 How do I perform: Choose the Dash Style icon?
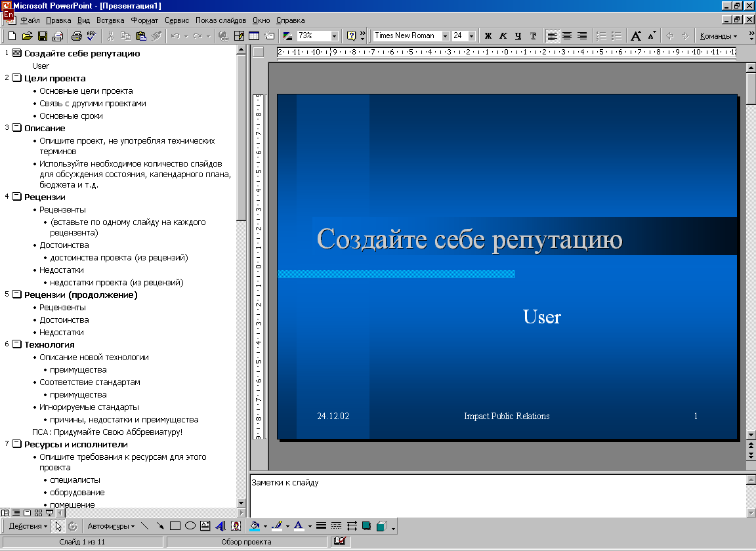pos(337,526)
